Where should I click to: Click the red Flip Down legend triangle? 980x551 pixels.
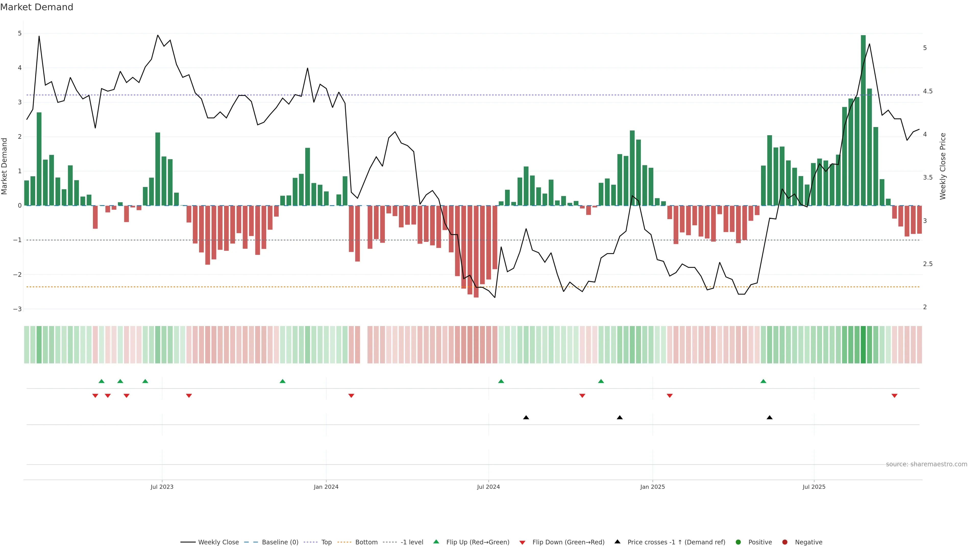tap(522, 543)
